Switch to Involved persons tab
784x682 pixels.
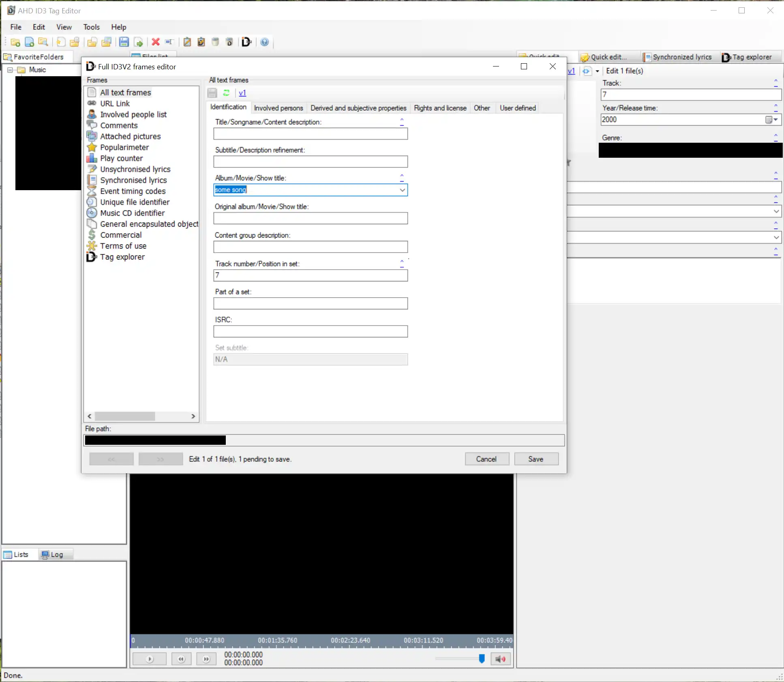[x=278, y=108]
